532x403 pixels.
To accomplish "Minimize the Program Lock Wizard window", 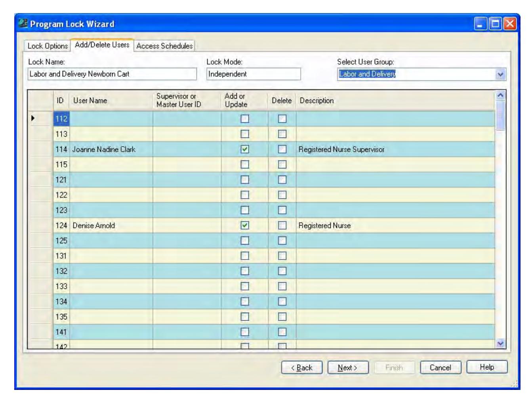I will 481,24.
